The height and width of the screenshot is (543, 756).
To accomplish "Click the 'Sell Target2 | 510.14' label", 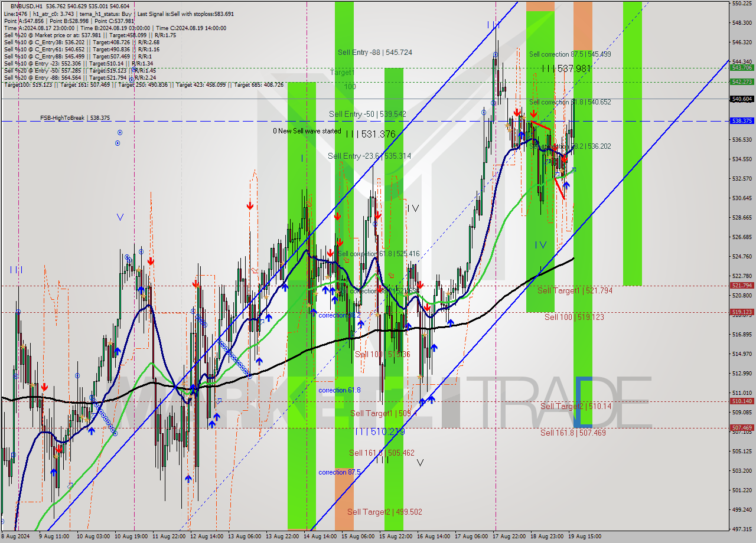I will tap(576, 406).
